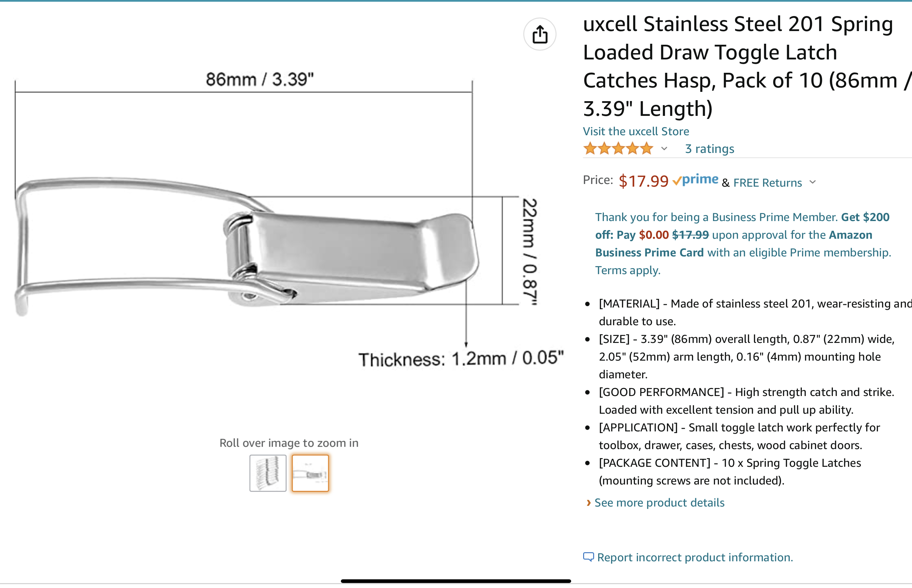Open the Terms apply link
The height and width of the screenshot is (588, 912).
(x=628, y=270)
